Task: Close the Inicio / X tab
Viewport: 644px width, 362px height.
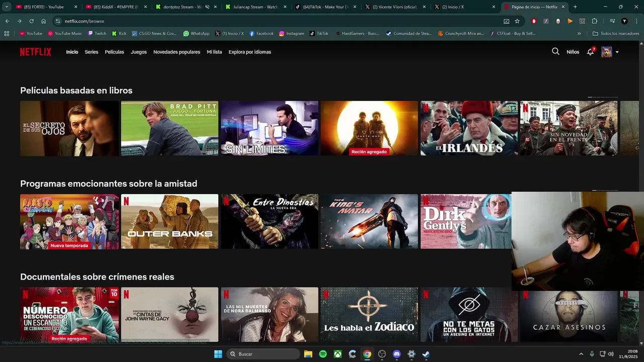Action: (x=494, y=7)
